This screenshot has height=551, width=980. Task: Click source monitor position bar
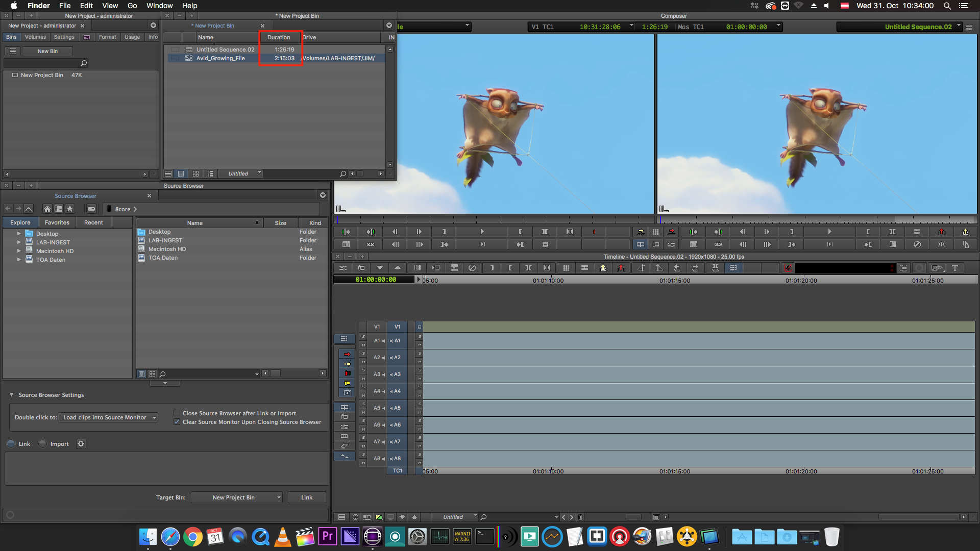[x=494, y=220]
